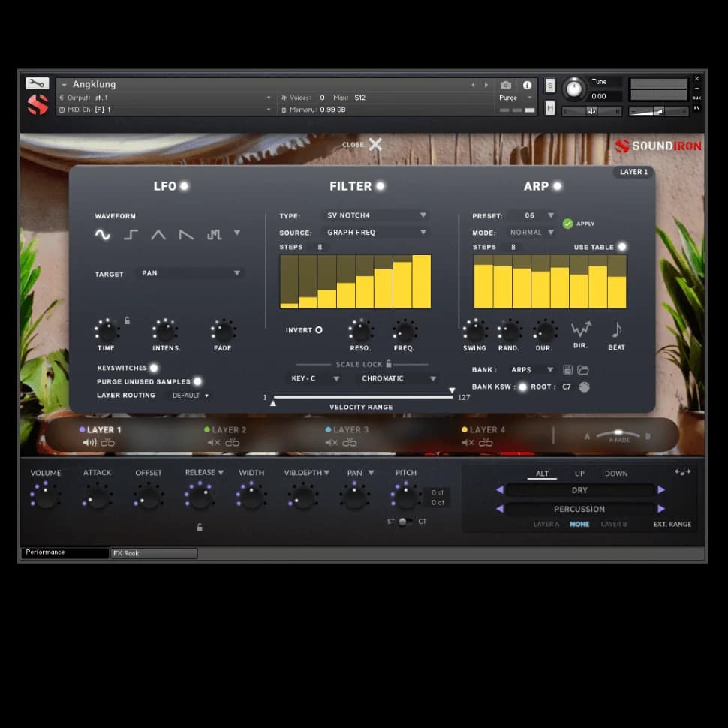
Task: Click the camera snapshot icon
Action: 506,85
